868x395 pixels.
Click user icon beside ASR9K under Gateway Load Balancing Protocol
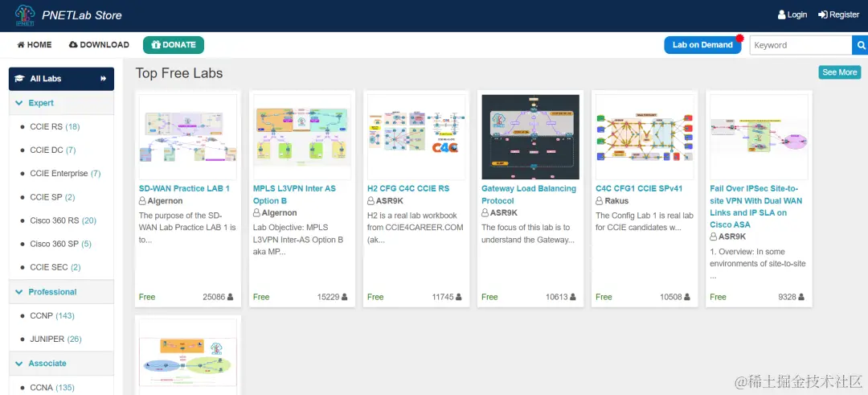485,212
